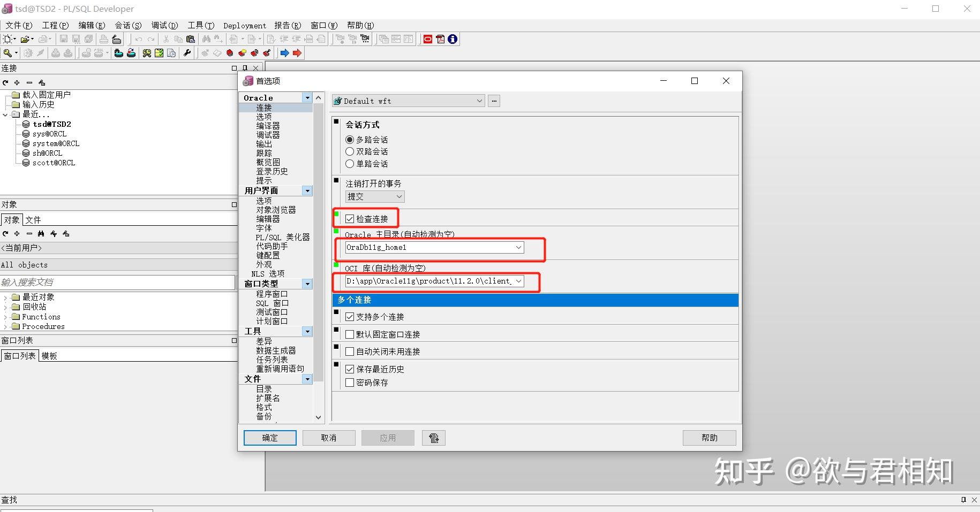Select the 单路会话 radio button
The image size is (980, 512).
[350, 164]
